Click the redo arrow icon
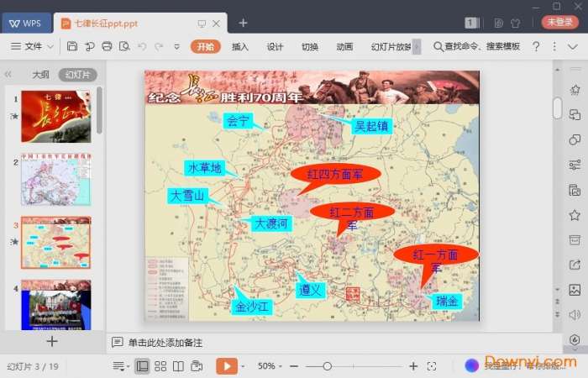 tap(159, 46)
